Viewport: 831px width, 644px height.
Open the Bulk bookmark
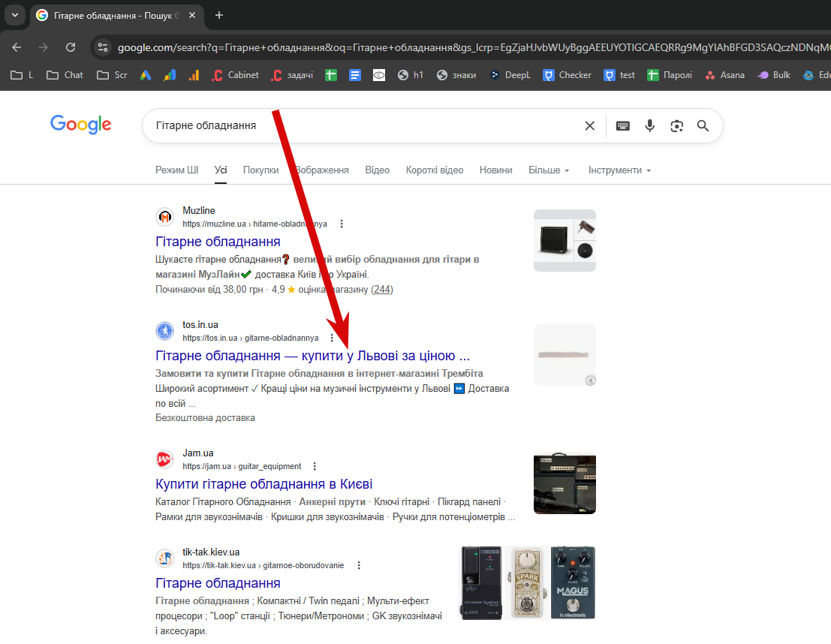coord(774,75)
